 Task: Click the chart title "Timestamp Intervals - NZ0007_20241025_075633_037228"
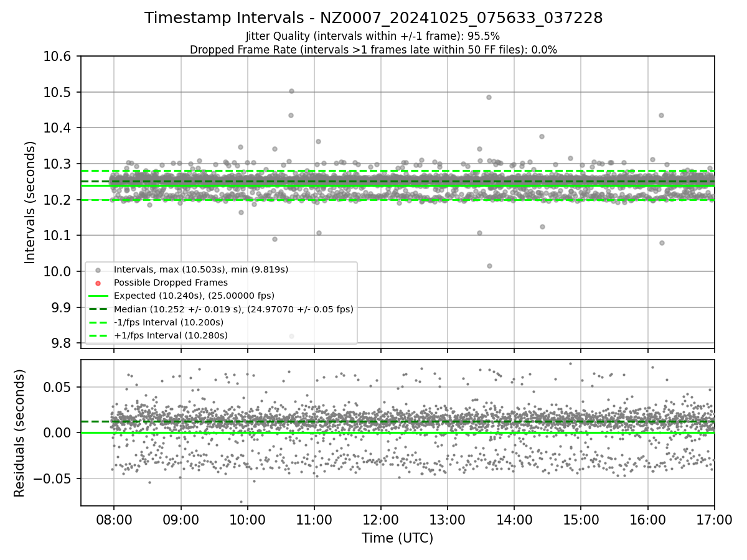click(x=374, y=18)
